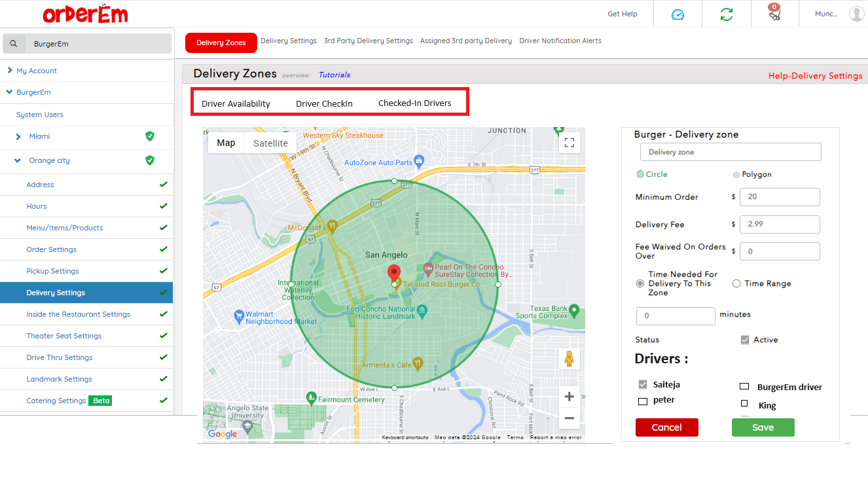Click the Street View pegman icon
Image resolution: width=868 pixels, height=487 pixels.
point(569,359)
